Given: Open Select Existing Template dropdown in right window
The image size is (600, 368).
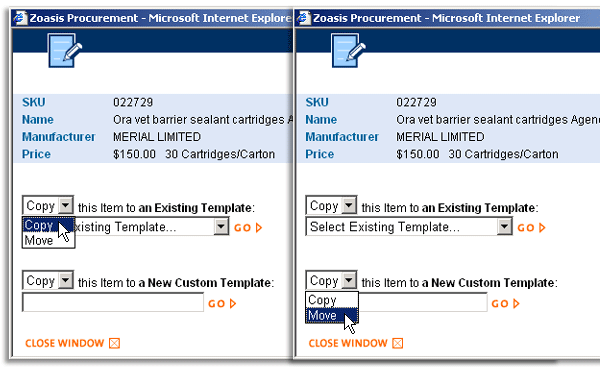Looking at the screenshot, I should (409, 227).
